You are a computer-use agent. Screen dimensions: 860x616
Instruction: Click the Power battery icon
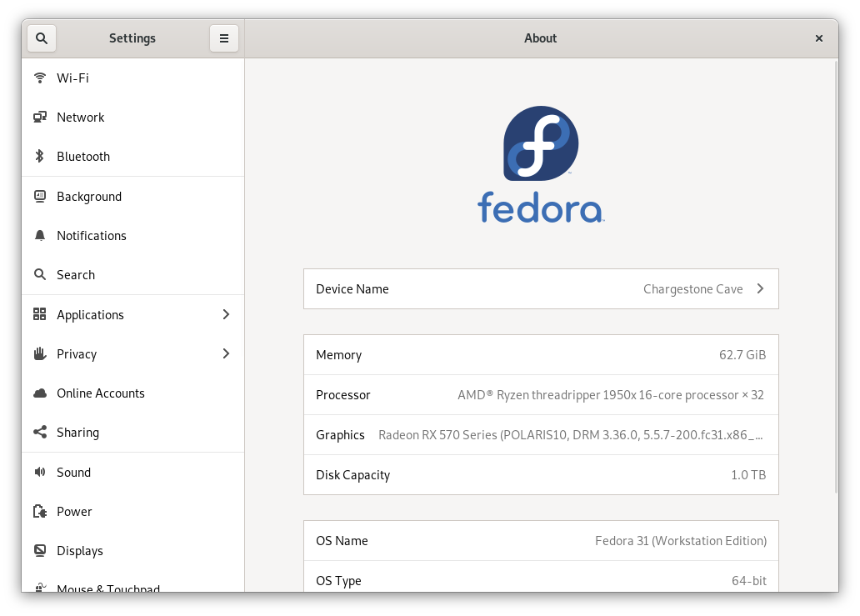click(x=39, y=511)
